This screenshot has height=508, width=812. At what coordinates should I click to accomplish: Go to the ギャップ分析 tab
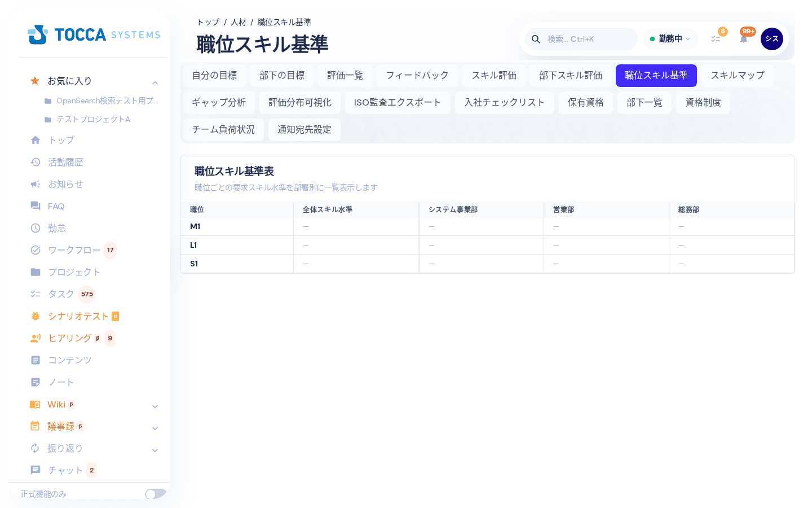[x=219, y=103]
